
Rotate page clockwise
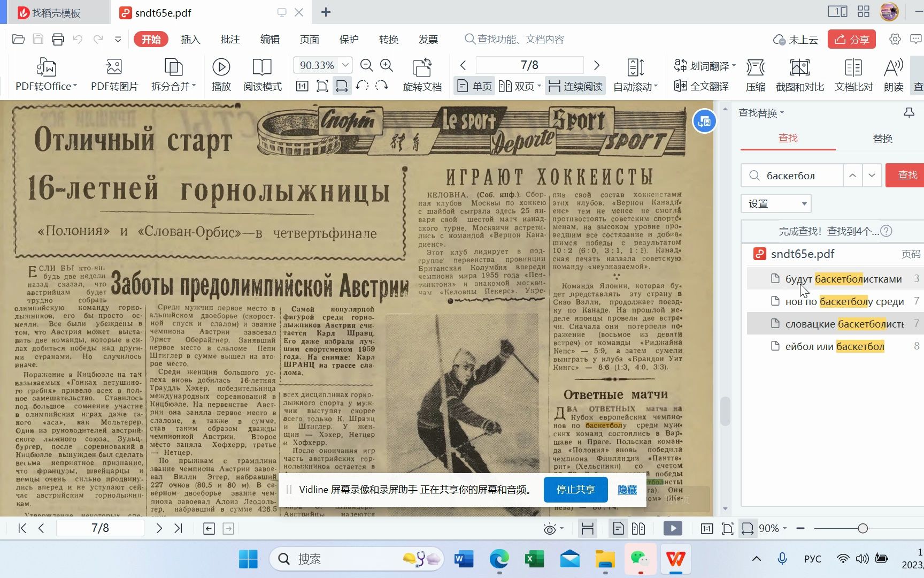coord(382,86)
